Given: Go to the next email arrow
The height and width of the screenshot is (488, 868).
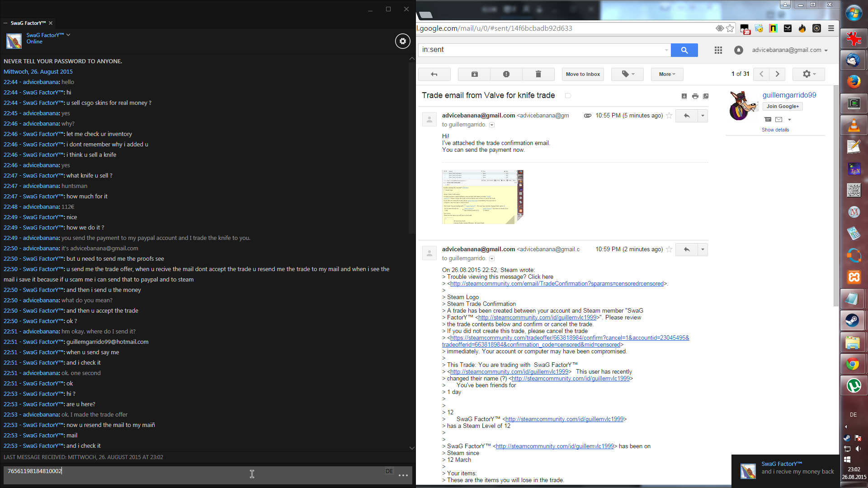Looking at the screenshot, I should [777, 74].
